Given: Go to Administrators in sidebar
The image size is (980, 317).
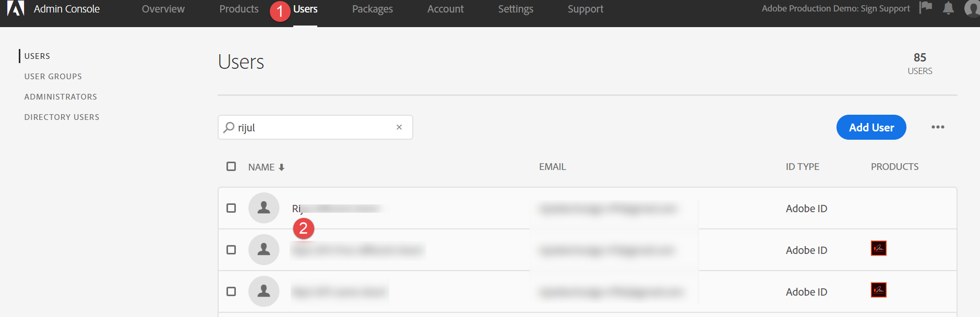Looking at the screenshot, I should pos(61,97).
